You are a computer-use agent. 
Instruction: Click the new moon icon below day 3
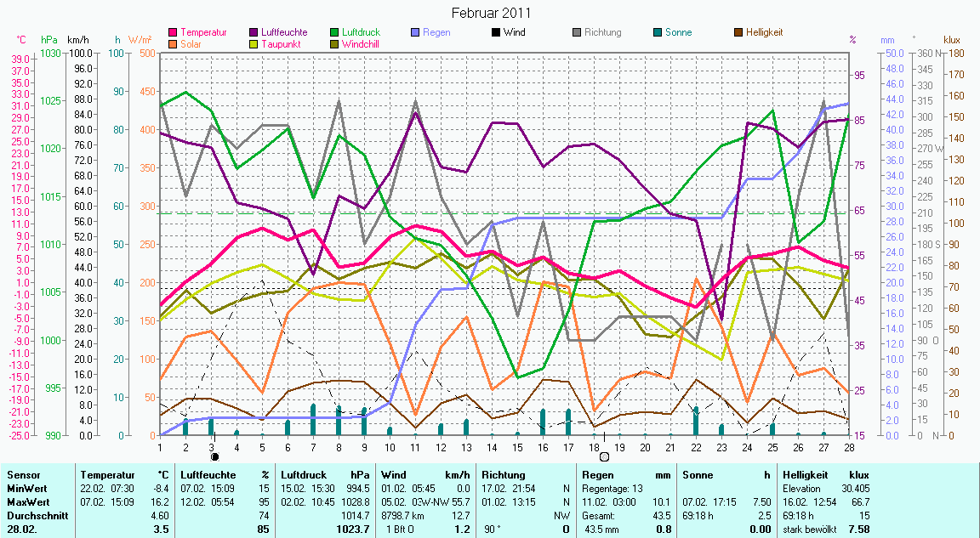coord(214,456)
